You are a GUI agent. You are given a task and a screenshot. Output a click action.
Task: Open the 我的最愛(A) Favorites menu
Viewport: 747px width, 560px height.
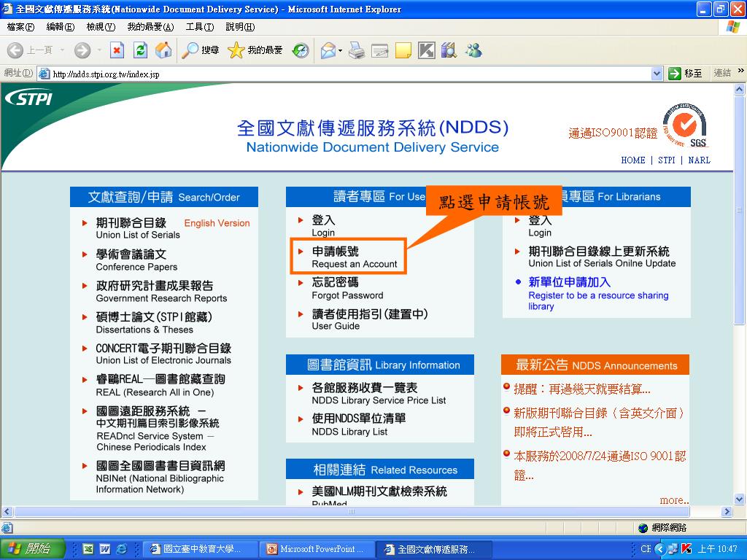pos(150,27)
